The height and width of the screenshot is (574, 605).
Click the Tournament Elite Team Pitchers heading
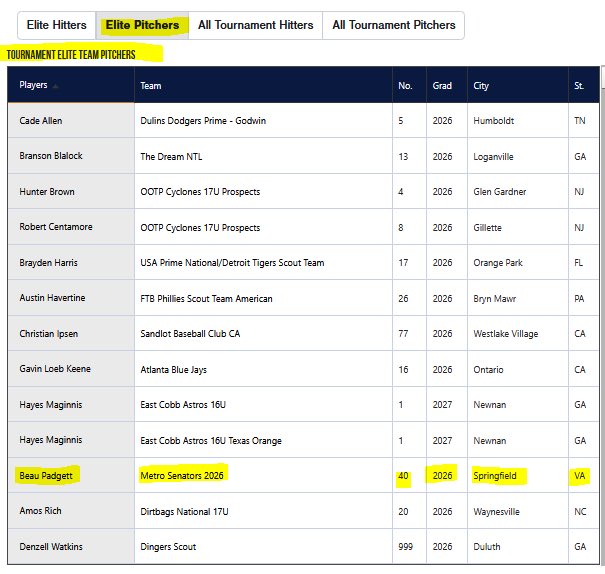coord(71,55)
